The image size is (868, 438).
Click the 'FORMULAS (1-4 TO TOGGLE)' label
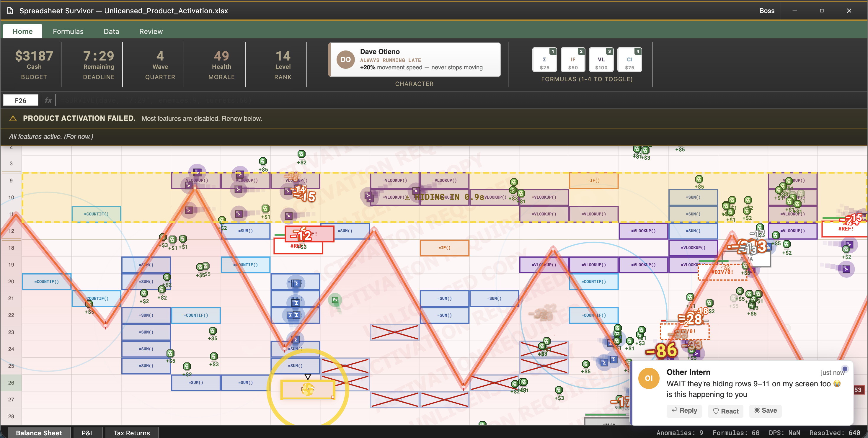click(587, 79)
